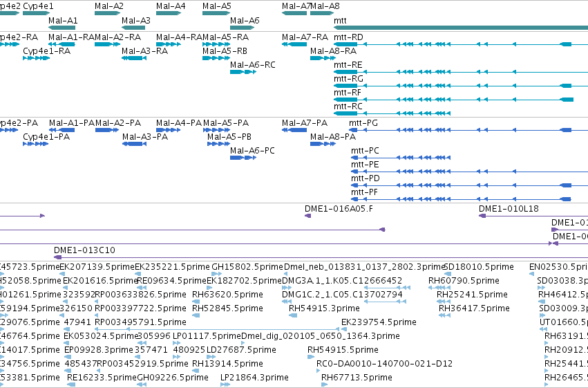The width and height of the screenshot is (588, 388).
Task: Click the GH09226.5prime EST
Action: 142,385
